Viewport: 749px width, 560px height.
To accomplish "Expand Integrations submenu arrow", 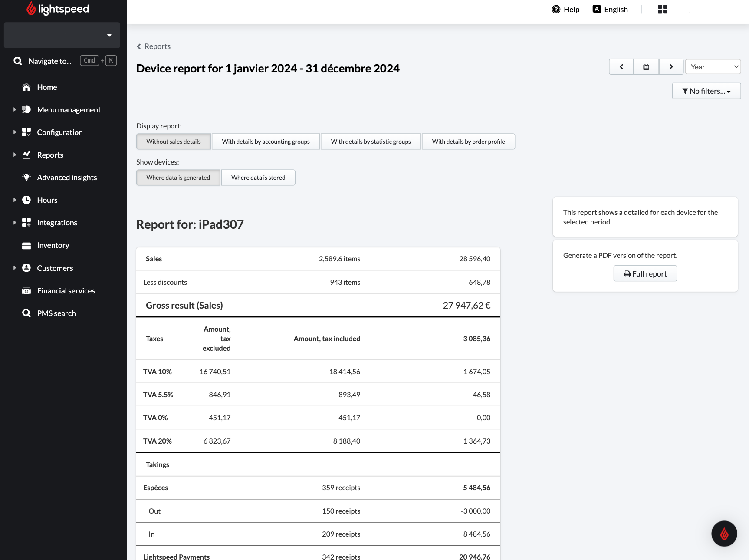I will pos(14,223).
